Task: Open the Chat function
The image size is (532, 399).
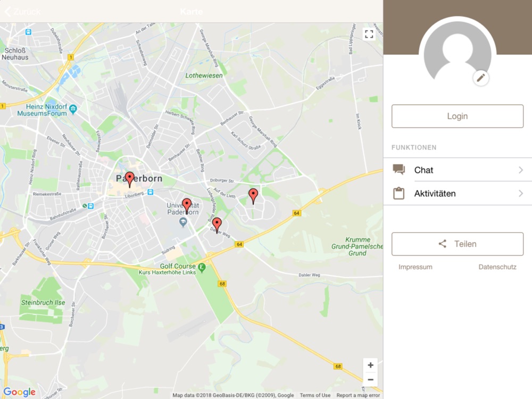Action: point(458,170)
